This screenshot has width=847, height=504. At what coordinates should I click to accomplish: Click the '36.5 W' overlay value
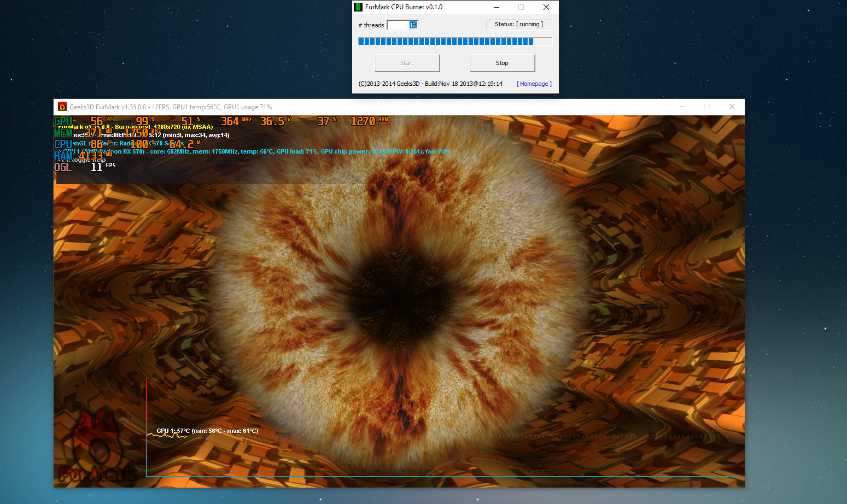(276, 121)
